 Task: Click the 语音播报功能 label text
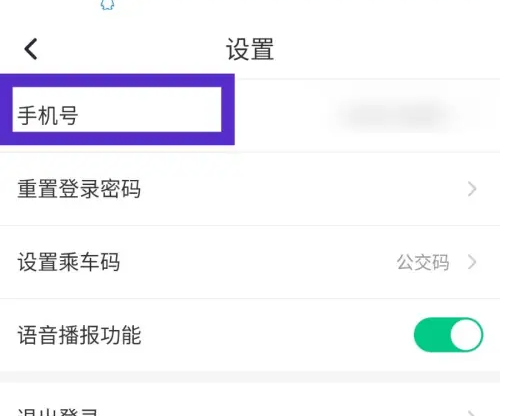point(79,335)
